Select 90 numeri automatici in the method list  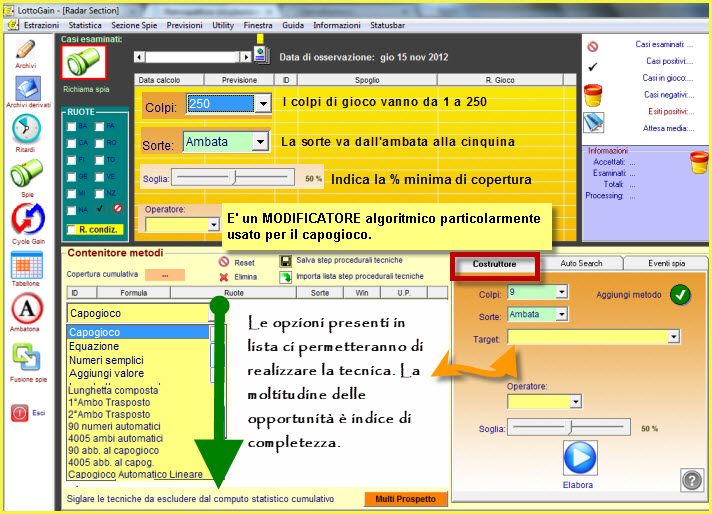coord(114,426)
